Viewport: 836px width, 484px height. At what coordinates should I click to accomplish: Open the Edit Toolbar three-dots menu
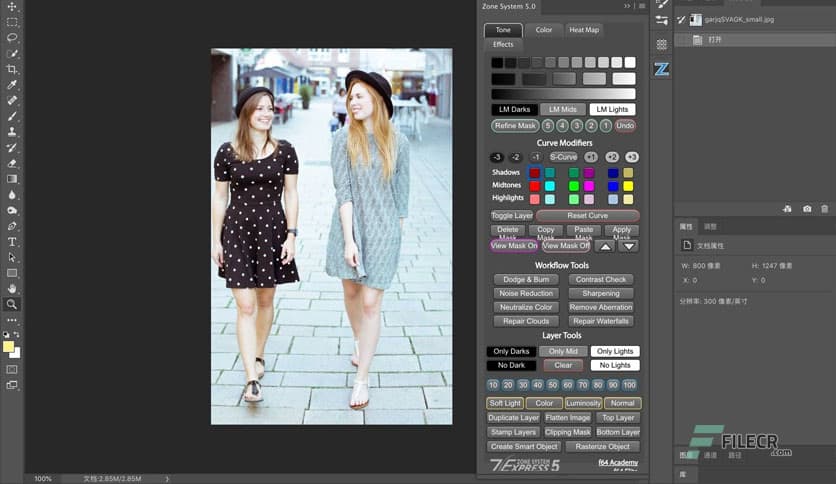[12, 320]
